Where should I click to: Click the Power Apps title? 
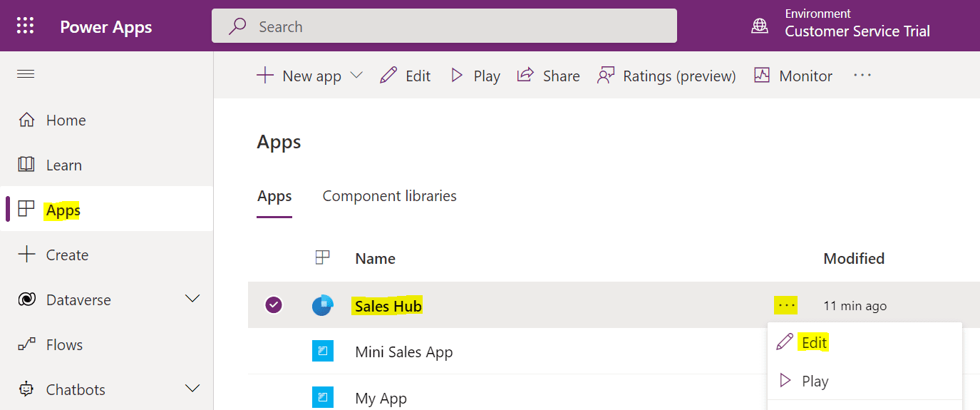pyautogui.click(x=106, y=27)
